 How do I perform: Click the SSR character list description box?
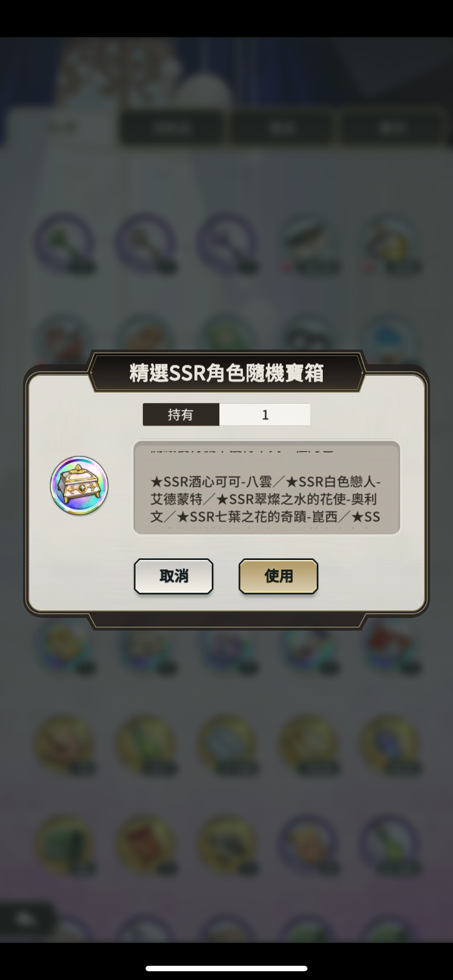click(266, 487)
